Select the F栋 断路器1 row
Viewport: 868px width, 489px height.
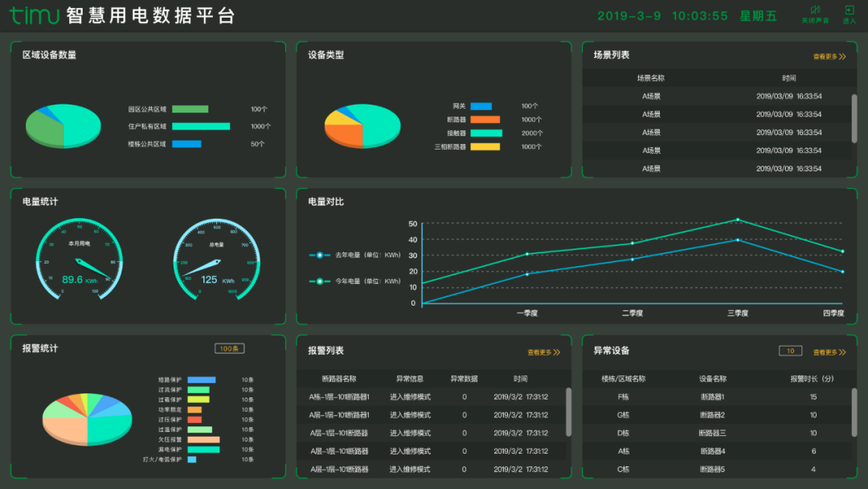tap(717, 397)
